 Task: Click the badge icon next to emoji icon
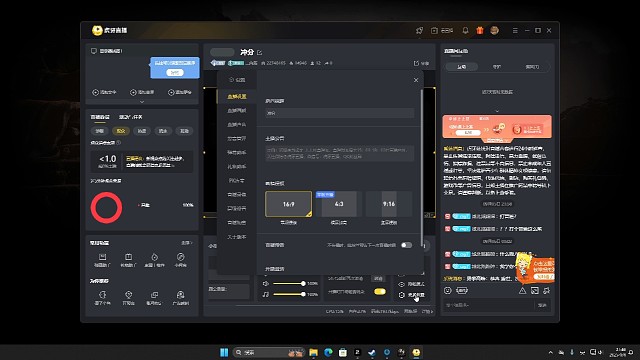click(x=462, y=291)
